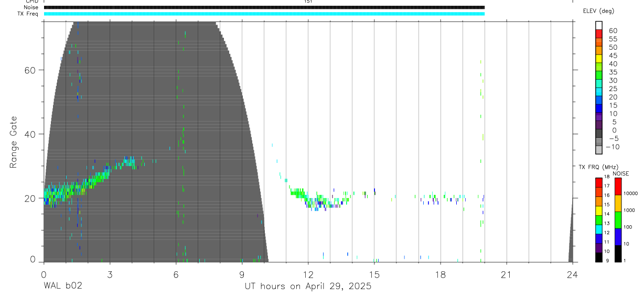Pick the blue swatch in NOISE scale
The height and width of the screenshot is (297, 644).
pos(618,237)
